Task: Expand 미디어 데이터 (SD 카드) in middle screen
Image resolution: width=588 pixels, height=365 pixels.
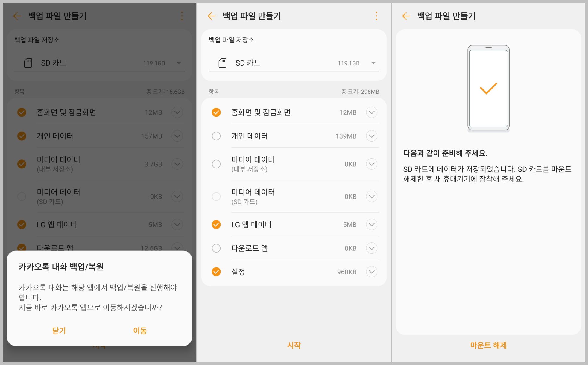Action: pos(372,197)
